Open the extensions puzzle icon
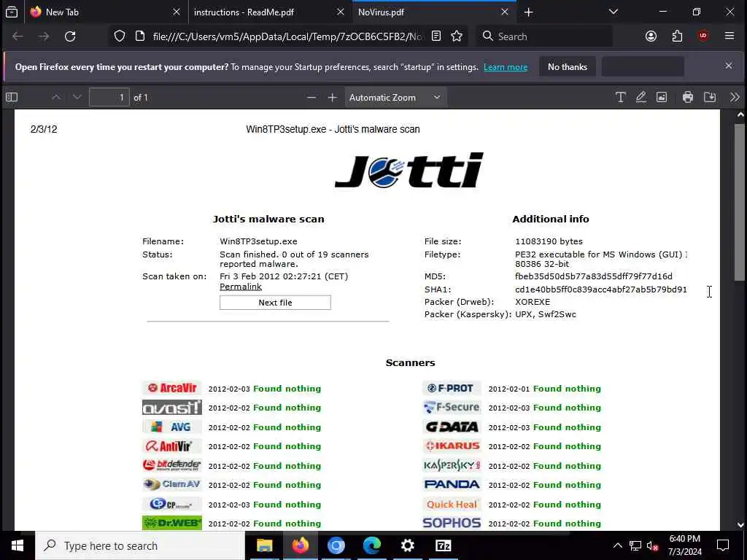Viewport: 747px width, 560px height. pyautogui.click(x=677, y=36)
